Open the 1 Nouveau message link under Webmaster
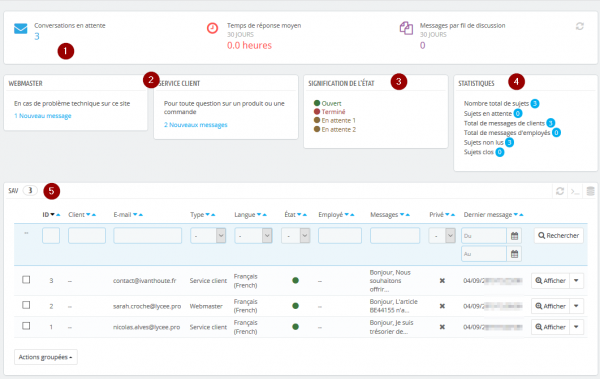Image resolution: width=600 pixels, height=379 pixels. (x=43, y=116)
